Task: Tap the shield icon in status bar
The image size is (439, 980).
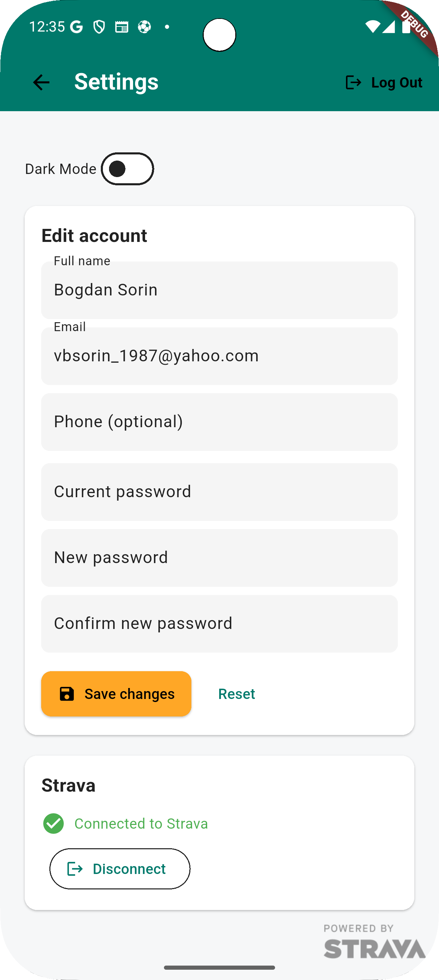Action: (99, 27)
